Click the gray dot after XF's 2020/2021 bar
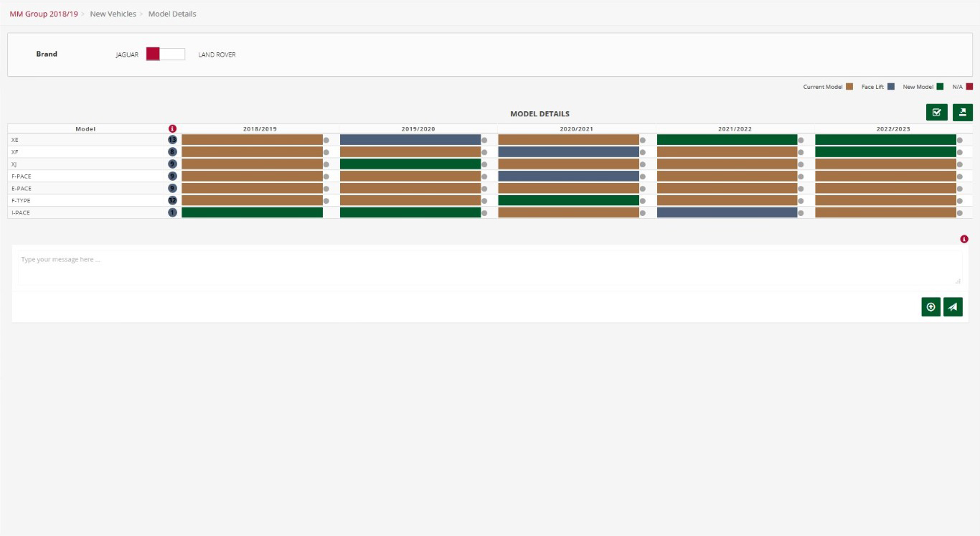This screenshot has width=980, height=536. (643, 153)
